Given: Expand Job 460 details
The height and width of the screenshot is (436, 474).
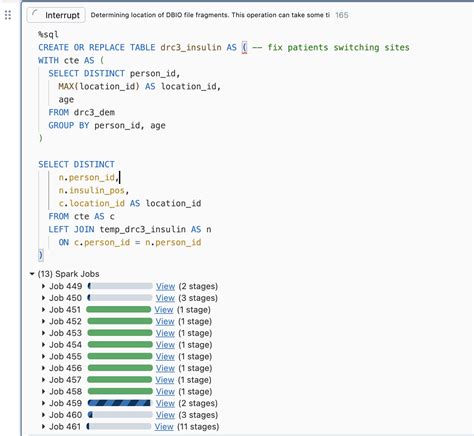Looking at the screenshot, I should tap(43, 415).
